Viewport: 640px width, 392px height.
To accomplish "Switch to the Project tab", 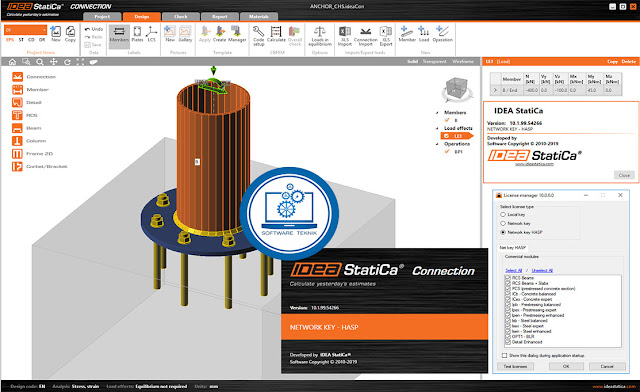I will point(102,17).
